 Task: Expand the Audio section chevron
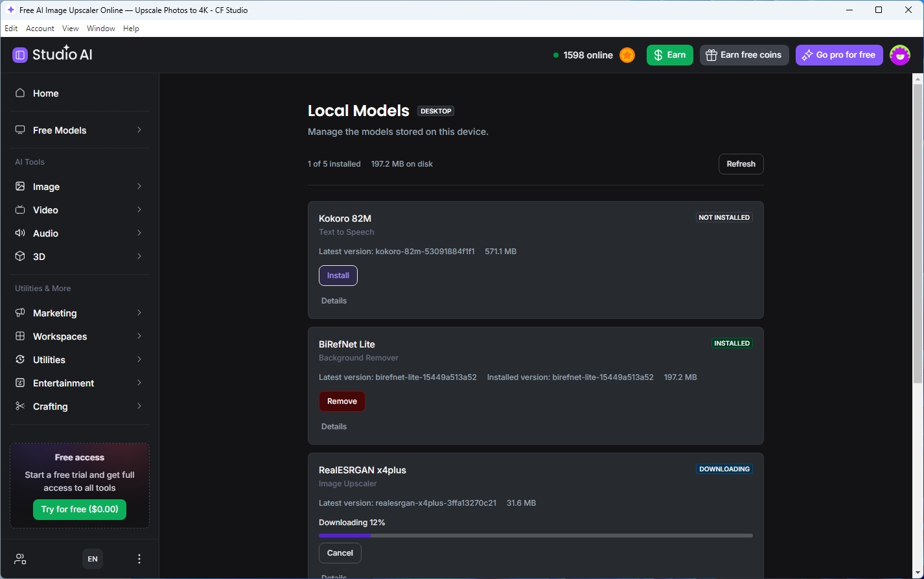tap(139, 233)
